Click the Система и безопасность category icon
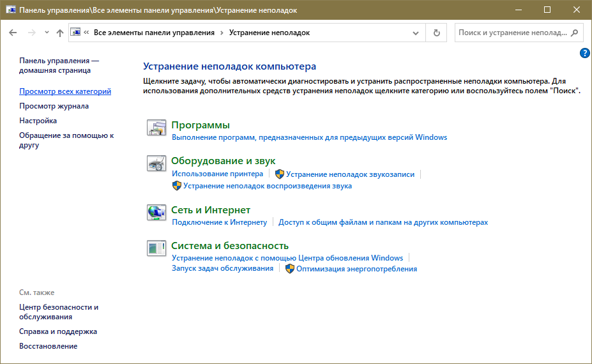 (156, 248)
